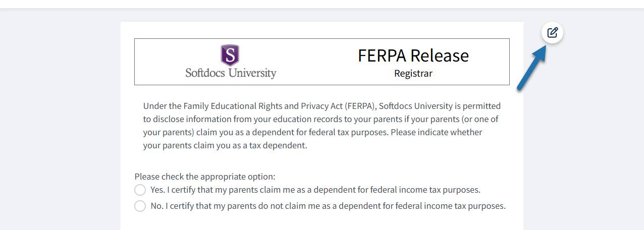The width and height of the screenshot is (644, 230).
Task: Click "Softdocs University is permitted" in paragraph
Action: click(440, 106)
